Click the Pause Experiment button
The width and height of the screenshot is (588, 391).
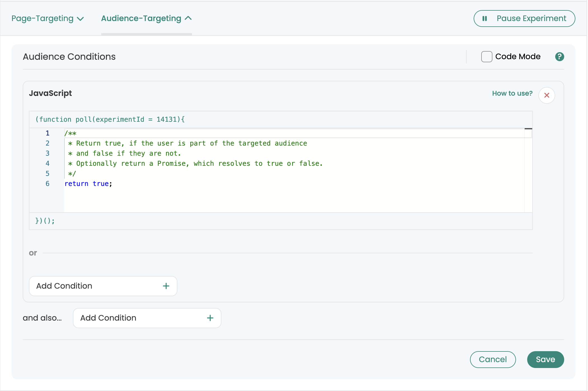(x=524, y=19)
